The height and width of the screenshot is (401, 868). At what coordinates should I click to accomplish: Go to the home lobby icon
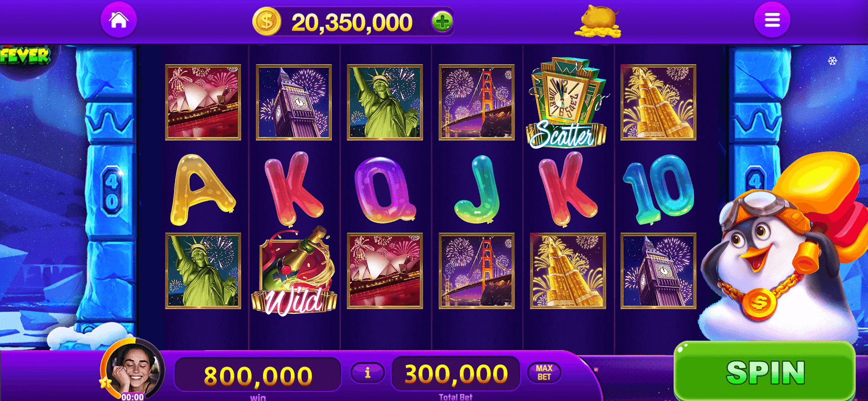click(119, 20)
